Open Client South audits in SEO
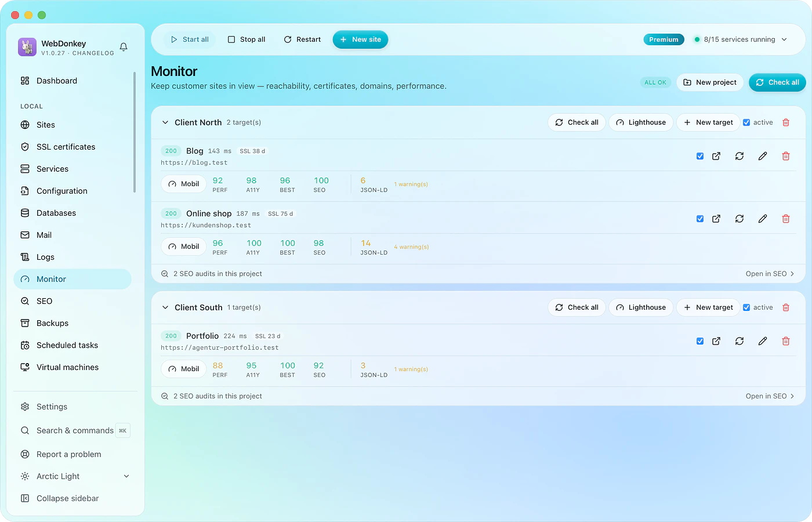The height and width of the screenshot is (522, 812). (770, 396)
